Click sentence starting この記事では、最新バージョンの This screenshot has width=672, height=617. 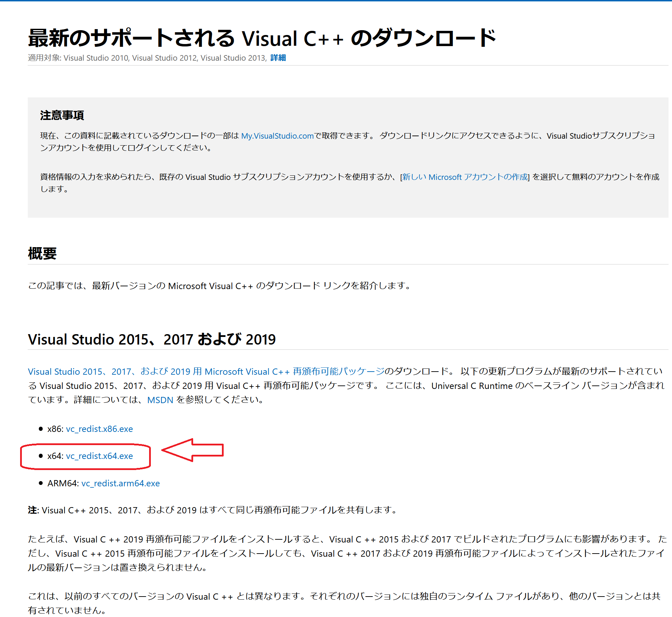[x=220, y=286]
